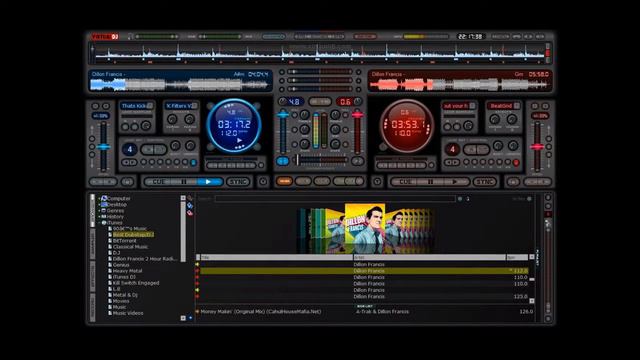Screen dimensions: 640x360
Task: Click CUE on the right deck
Action: tap(405, 182)
